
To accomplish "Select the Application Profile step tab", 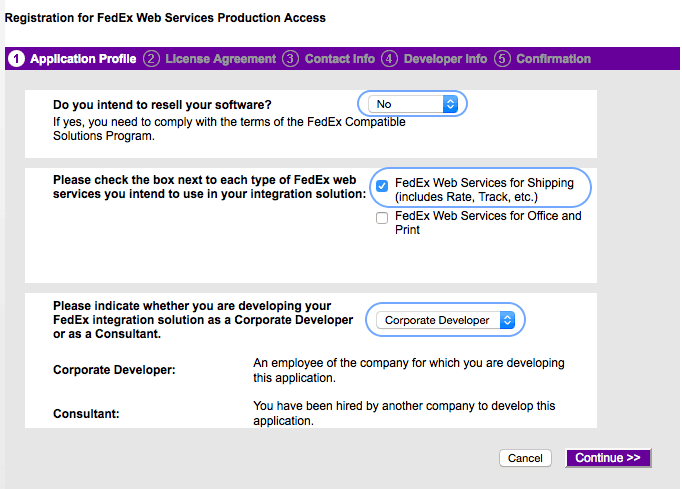I will pyautogui.click(x=83, y=59).
